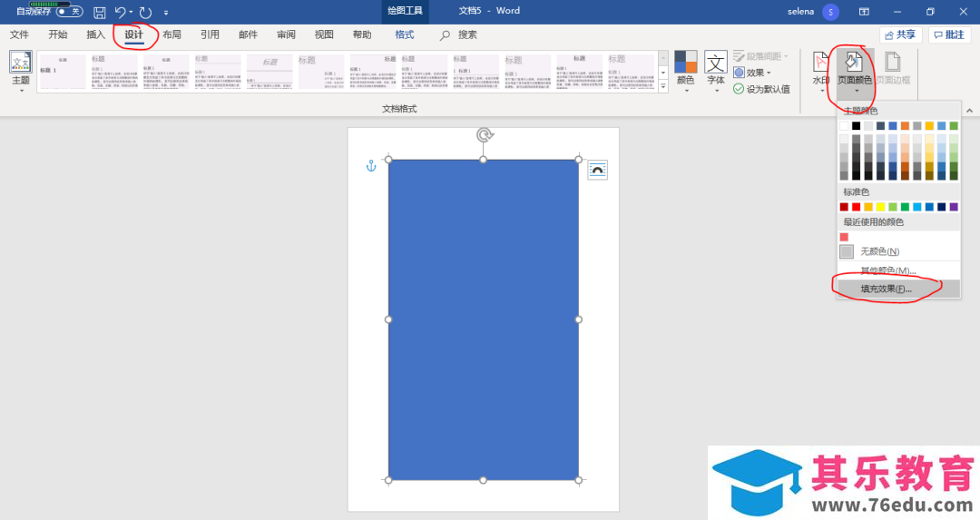
Task: Pick the recently used pink color swatch
Action: [845, 237]
